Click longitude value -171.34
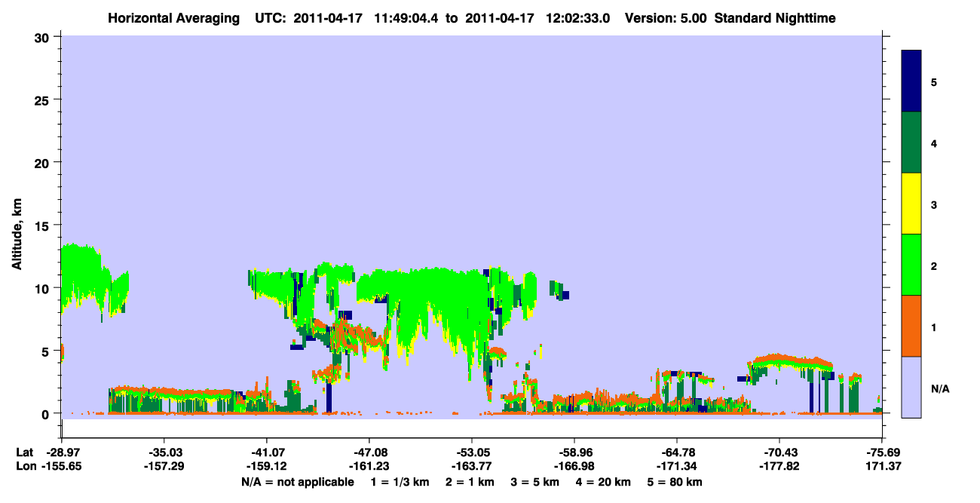The width and height of the screenshot is (980, 503). pos(677,466)
